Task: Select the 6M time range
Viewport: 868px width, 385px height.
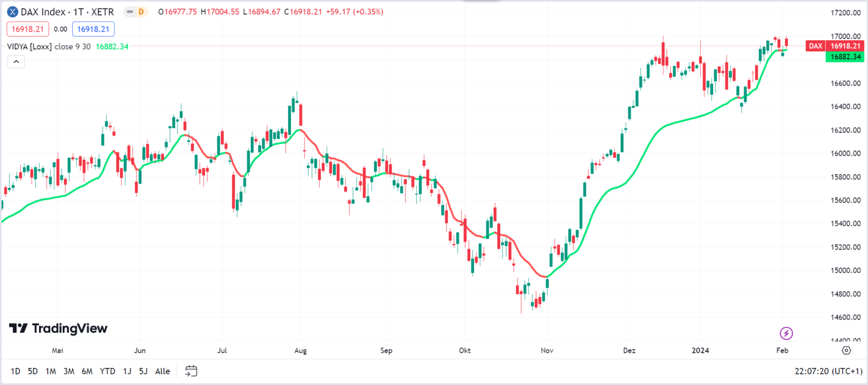Action: click(x=87, y=371)
